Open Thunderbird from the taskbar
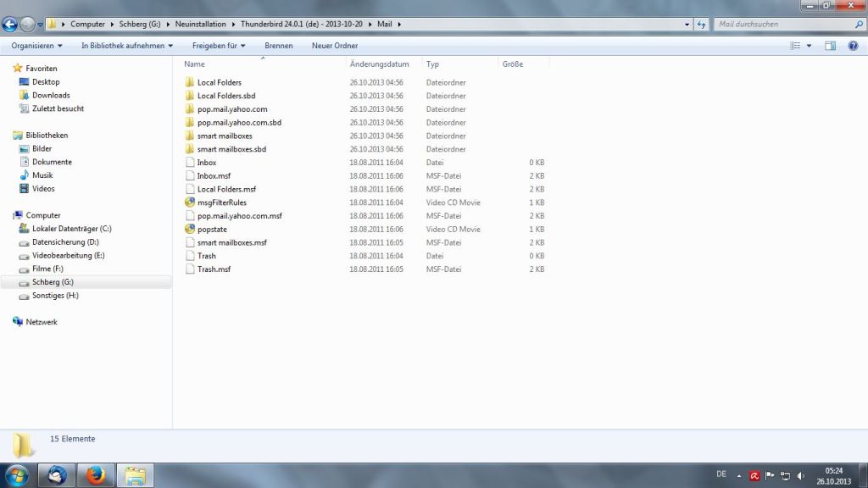The height and width of the screenshot is (488, 868). (x=58, y=476)
